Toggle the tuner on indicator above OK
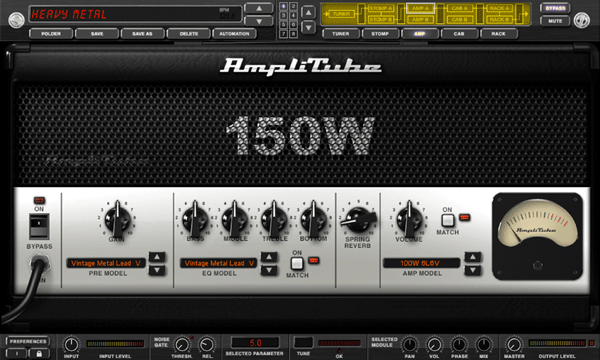Image resolution: width=600 pixels, height=360 pixels. (339, 351)
